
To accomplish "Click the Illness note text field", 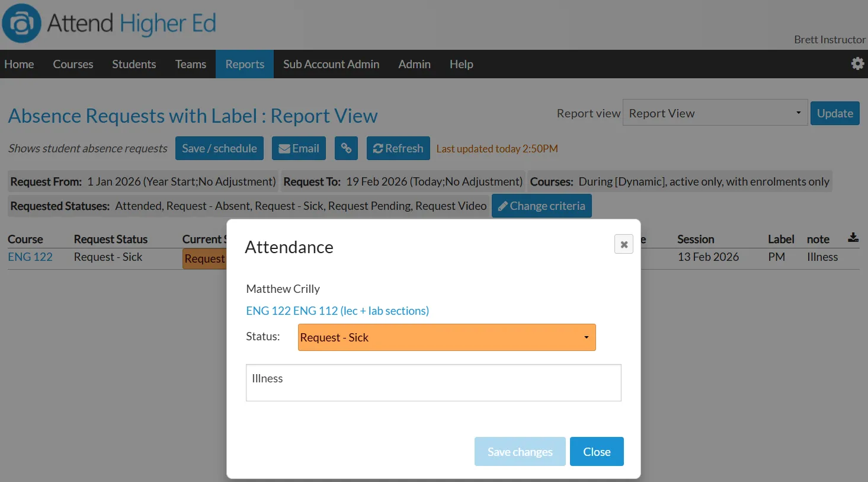I will coord(434,383).
